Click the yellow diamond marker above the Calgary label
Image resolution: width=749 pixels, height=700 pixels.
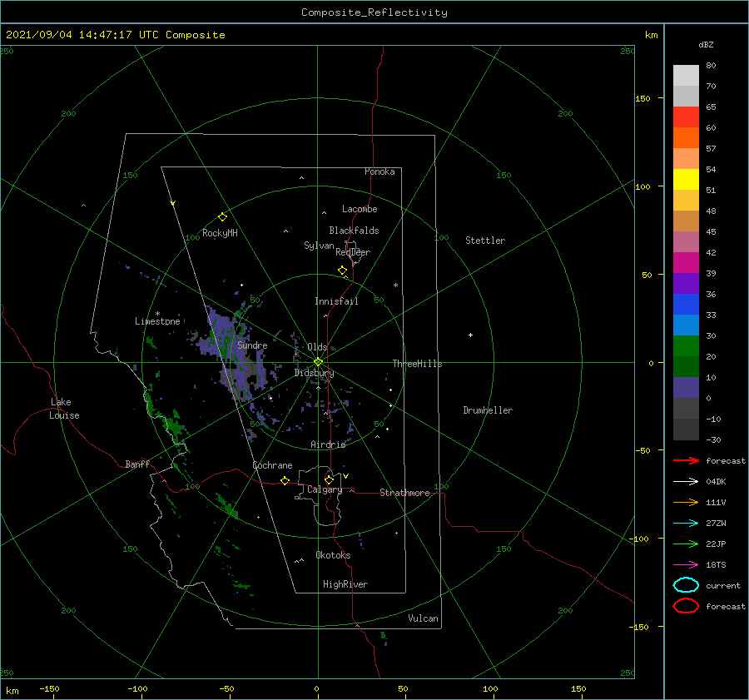click(x=329, y=479)
